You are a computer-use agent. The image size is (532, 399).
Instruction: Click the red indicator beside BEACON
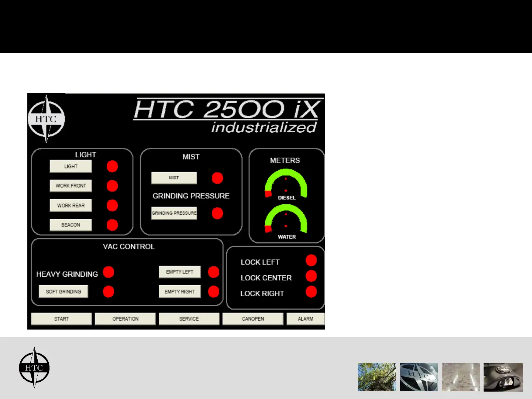[x=112, y=225]
